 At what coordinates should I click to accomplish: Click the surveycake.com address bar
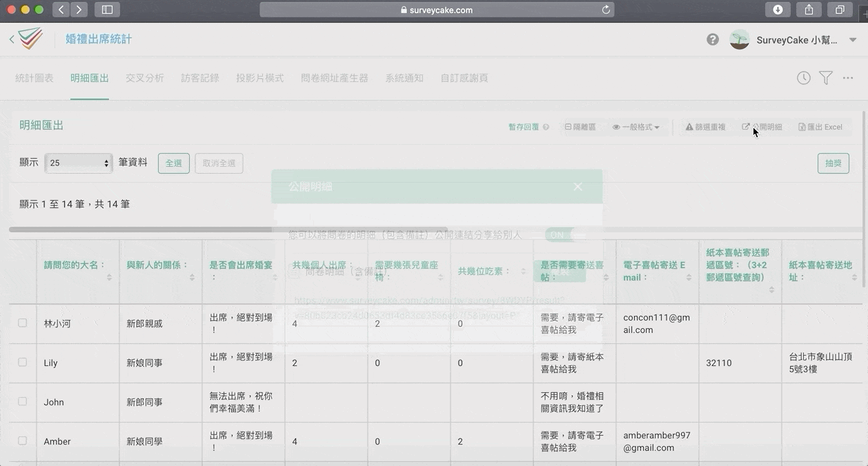point(437,10)
